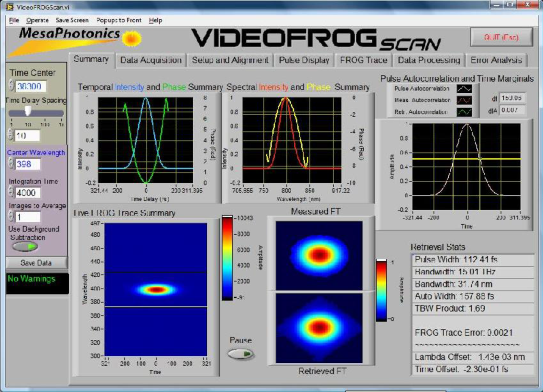Go to the Pulse Display tab
543x392 pixels.
click(x=304, y=60)
